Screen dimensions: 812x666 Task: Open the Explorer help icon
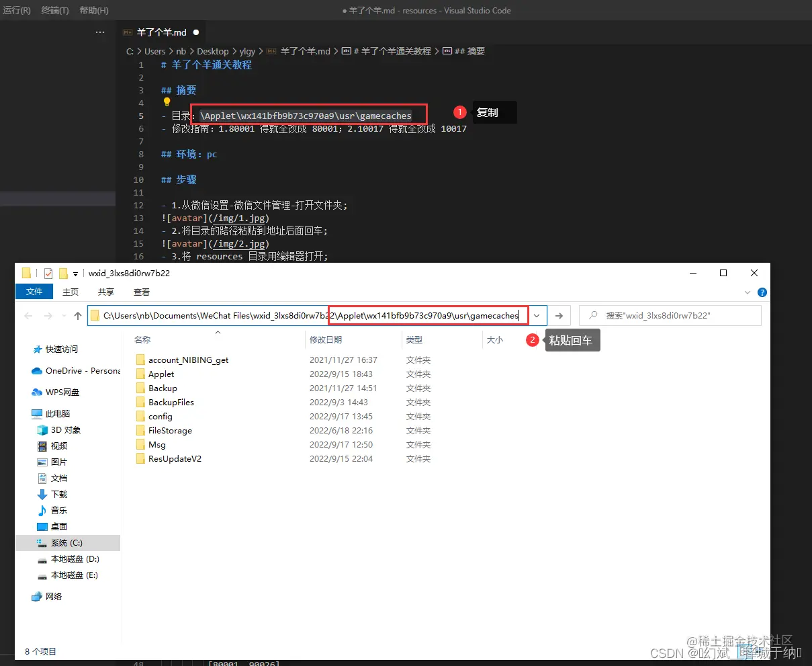tap(762, 292)
